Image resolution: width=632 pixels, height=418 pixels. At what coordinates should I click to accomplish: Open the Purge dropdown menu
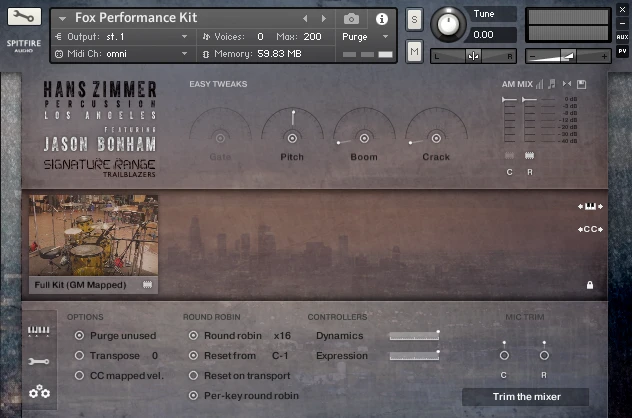366,36
